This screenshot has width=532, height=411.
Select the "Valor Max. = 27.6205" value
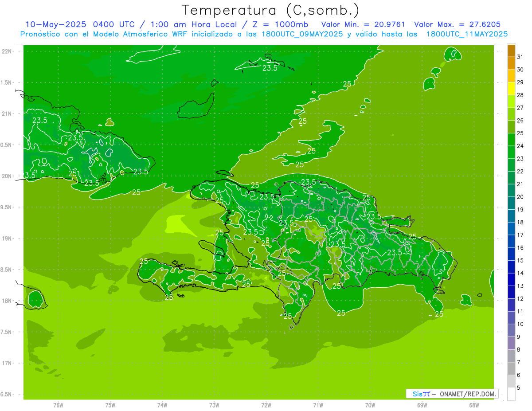(x=458, y=24)
